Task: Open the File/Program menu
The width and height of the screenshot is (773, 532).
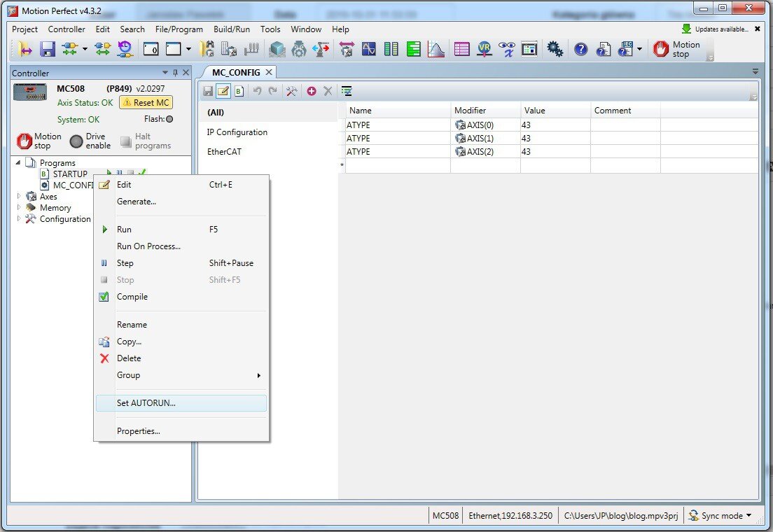Action: (x=179, y=29)
